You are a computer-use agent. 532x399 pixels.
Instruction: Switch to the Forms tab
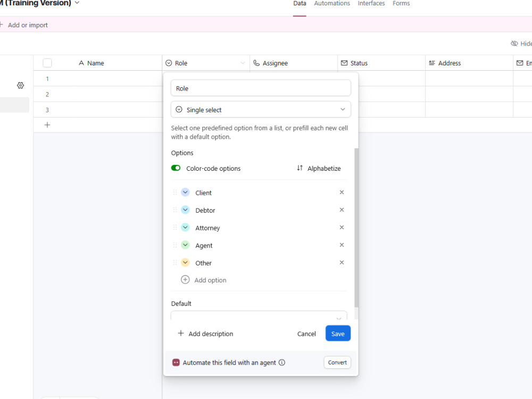click(401, 3)
